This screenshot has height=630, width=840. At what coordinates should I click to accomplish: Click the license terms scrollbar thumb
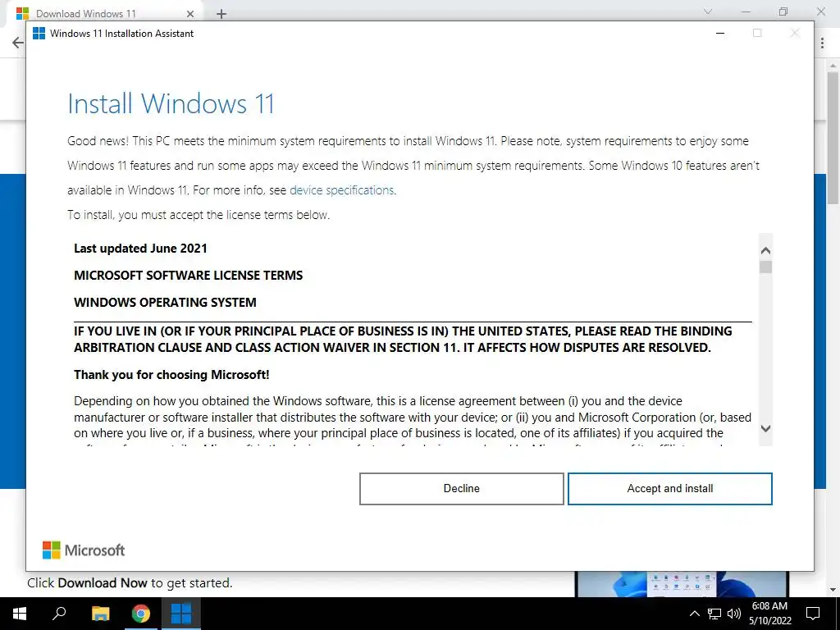765,267
